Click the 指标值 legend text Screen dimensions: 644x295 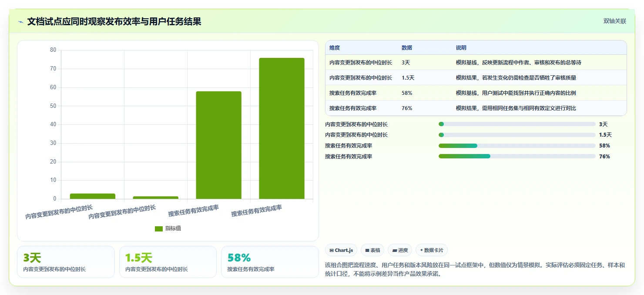click(x=173, y=228)
